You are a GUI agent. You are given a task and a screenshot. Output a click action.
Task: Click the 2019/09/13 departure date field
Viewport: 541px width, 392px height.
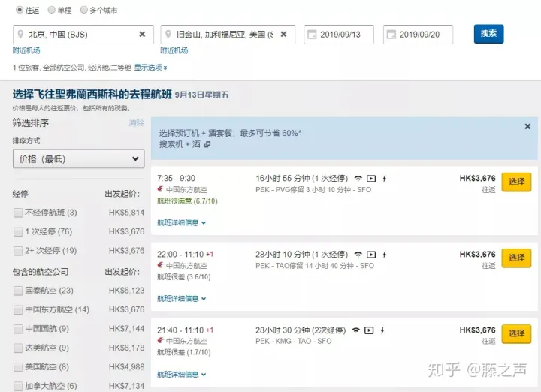pyautogui.click(x=339, y=35)
